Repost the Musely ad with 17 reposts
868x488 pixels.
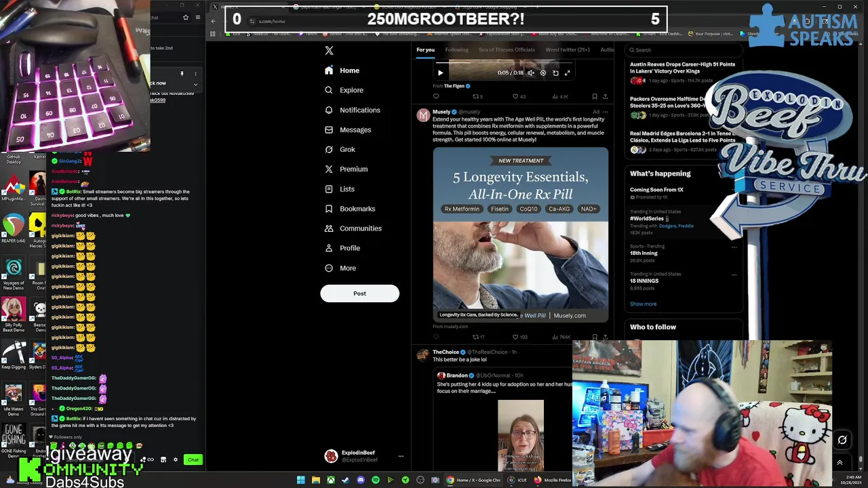[x=478, y=337]
